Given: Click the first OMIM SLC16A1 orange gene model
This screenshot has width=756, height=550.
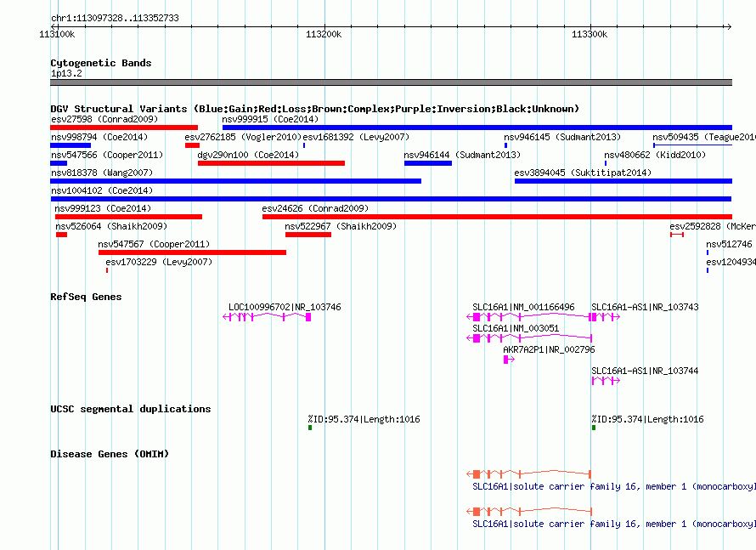Looking at the screenshot, I should tap(529, 474).
